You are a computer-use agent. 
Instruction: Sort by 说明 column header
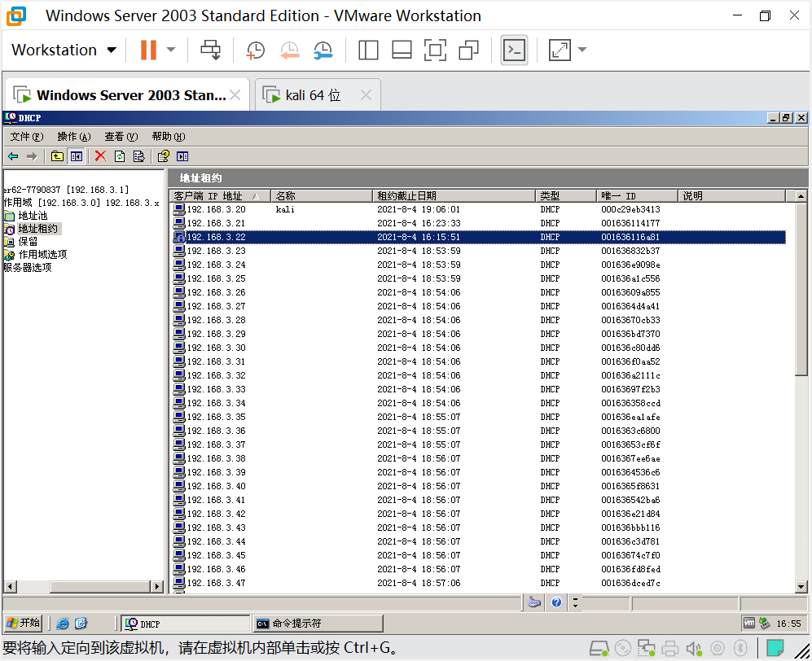pyautogui.click(x=732, y=196)
